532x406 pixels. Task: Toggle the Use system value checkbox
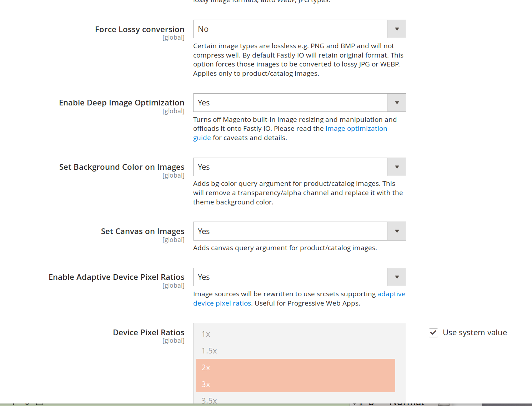click(x=433, y=333)
